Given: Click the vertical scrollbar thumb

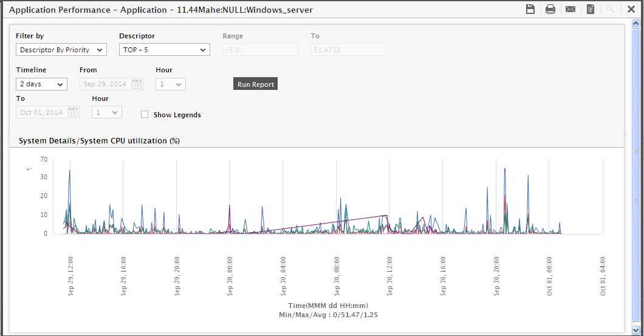Looking at the screenshot, I should click(635, 175).
